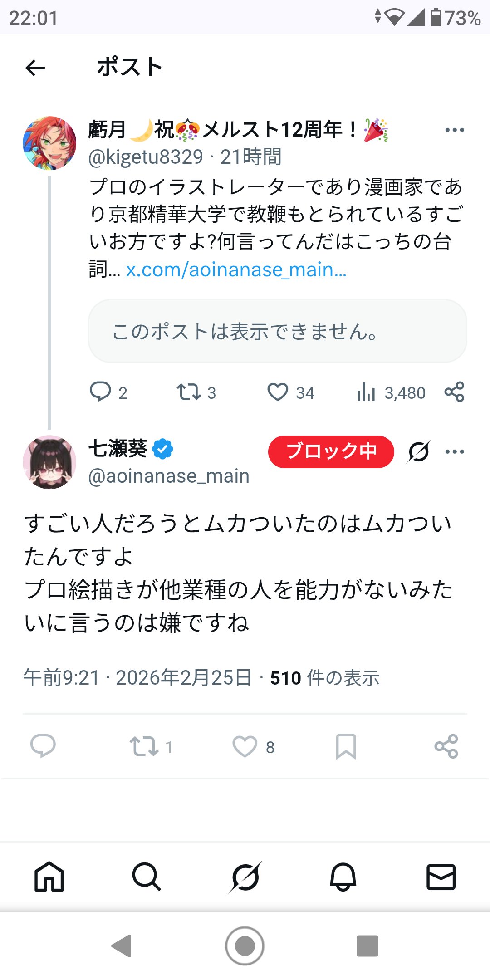Open 七瀬葵's profile avatar
The image size is (490, 980).
point(49,462)
